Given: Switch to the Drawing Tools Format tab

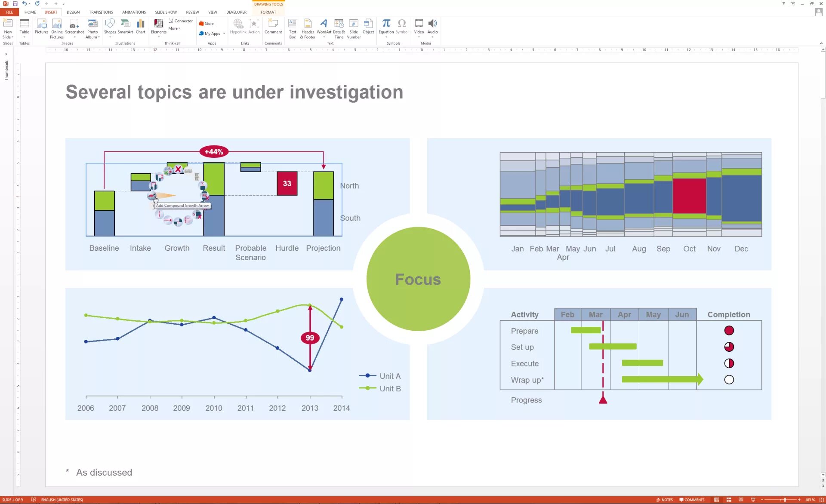Looking at the screenshot, I should click(x=268, y=12).
